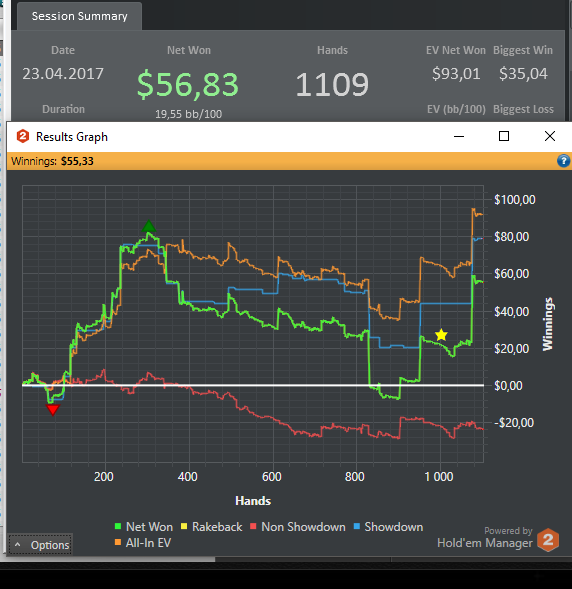Expand the Options panel

[x=41, y=545]
